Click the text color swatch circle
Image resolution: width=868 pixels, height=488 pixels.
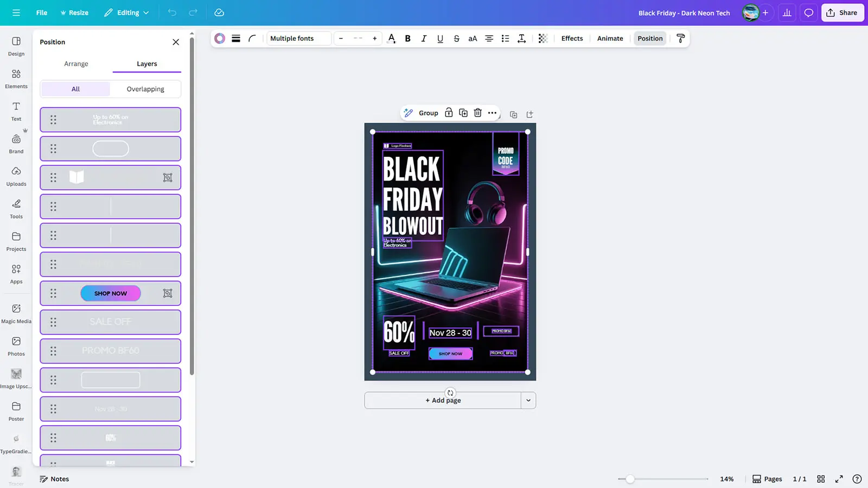click(x=220, y=38)
